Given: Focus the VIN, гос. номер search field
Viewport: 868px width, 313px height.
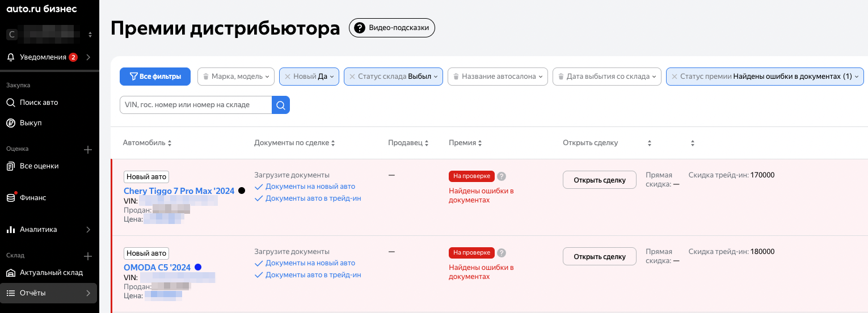Looking at the screenshot, I should [x=196, y=104].
